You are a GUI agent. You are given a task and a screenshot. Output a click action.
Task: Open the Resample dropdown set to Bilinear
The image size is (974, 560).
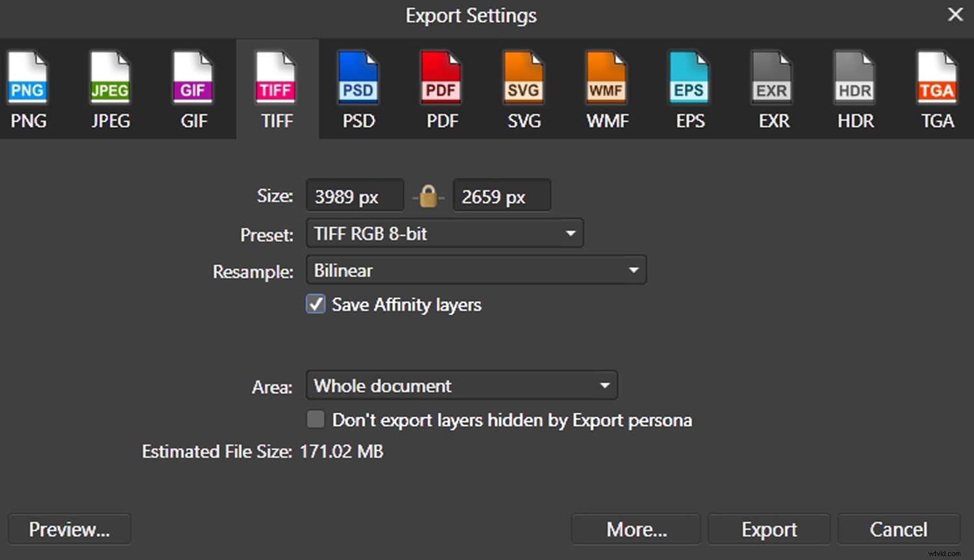point(476,270)
